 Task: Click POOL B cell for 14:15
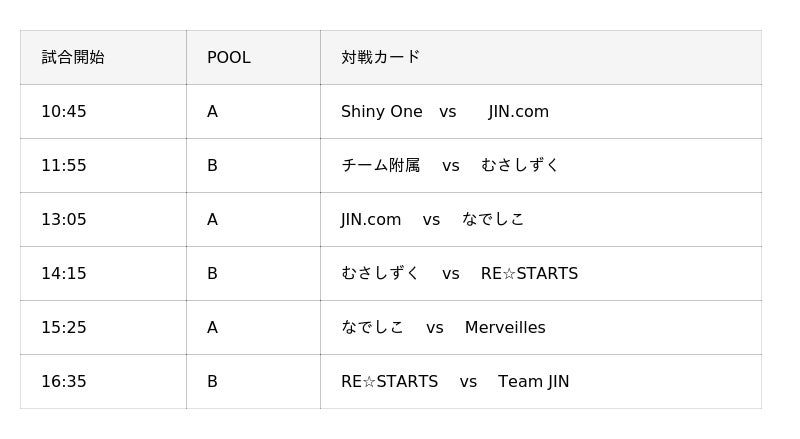pos(212,274)
